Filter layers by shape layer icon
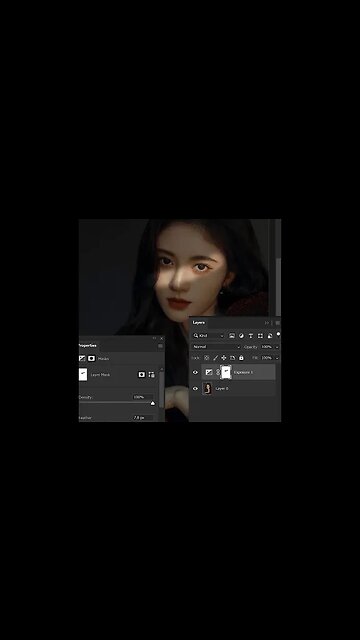The height and width of the screenshot is (640, 360). [260, 336]
